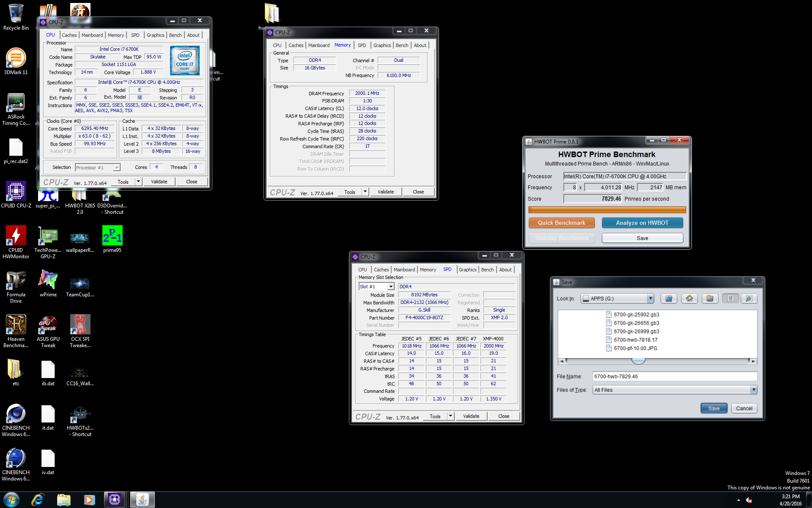Click the file list scroll-right arrow

(753, 361)
